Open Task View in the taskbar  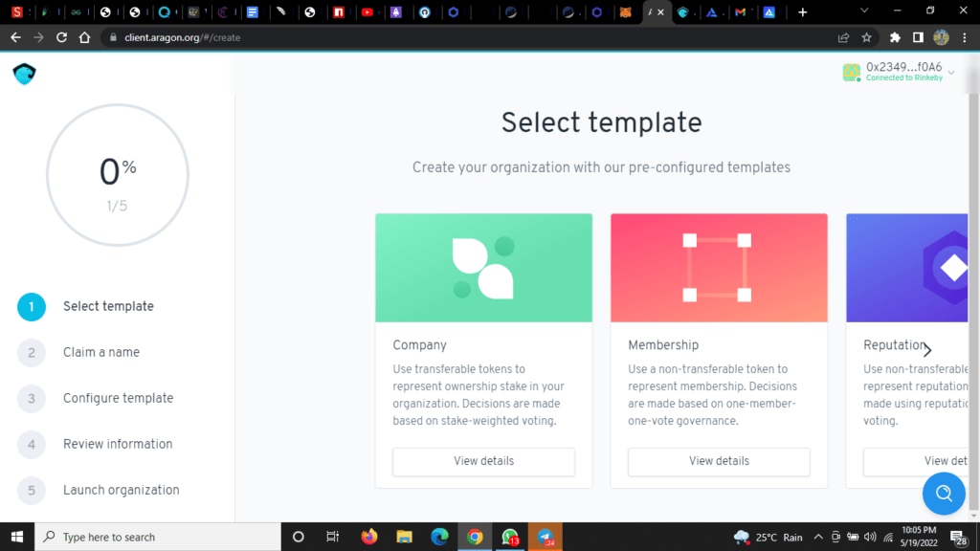(332, 537)
